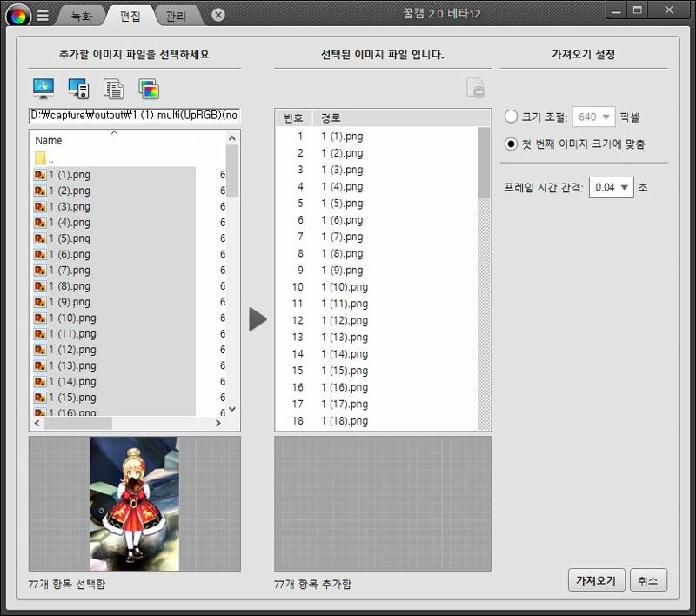Switch to the 편집 tab

point(130,17)
